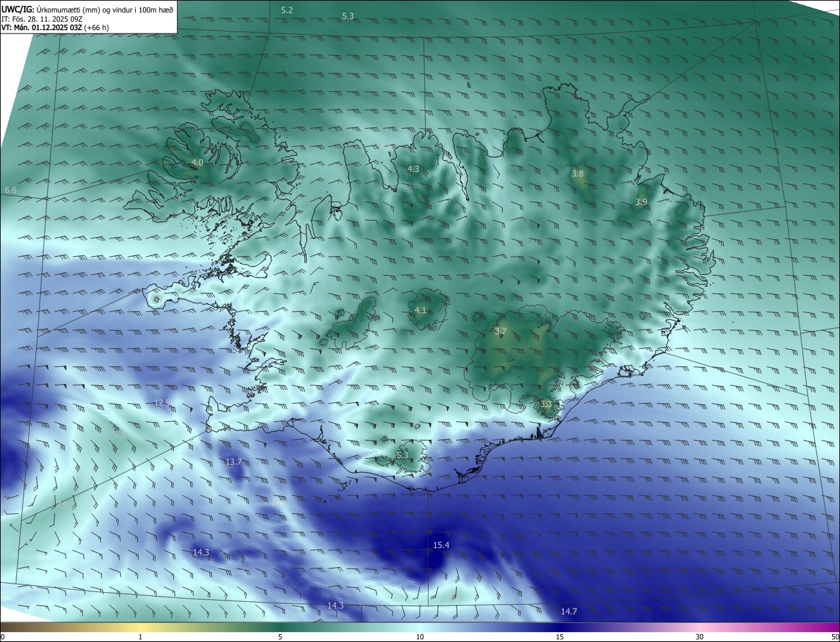The image size is (840, 642).
Task: Click the 4.0 value on the Westfjords
Action: tap(197, 161)
